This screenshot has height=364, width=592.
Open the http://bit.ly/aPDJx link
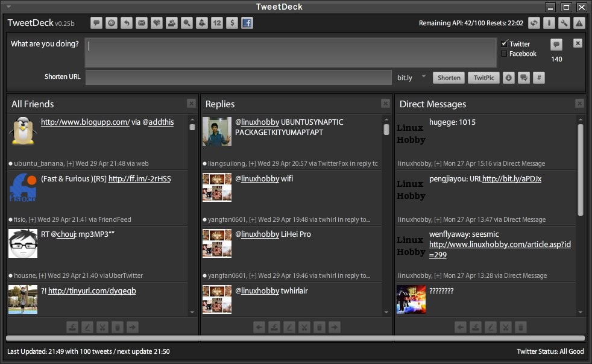512,178
